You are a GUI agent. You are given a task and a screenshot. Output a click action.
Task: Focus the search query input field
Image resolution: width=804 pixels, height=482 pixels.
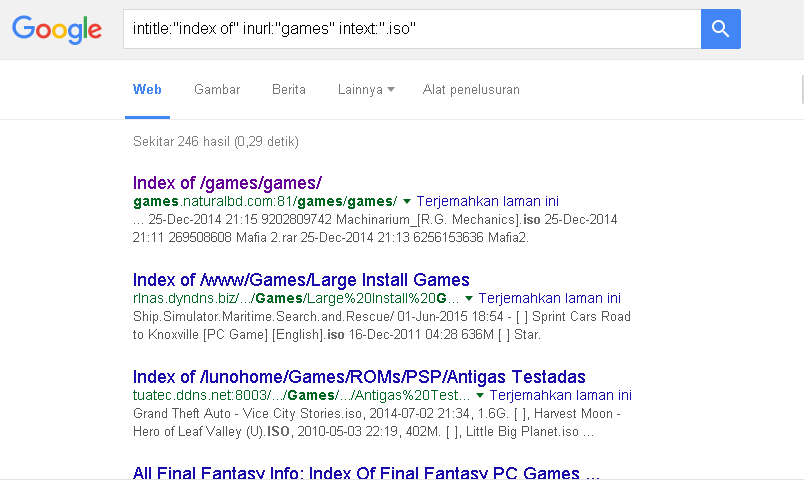point(412,29)
